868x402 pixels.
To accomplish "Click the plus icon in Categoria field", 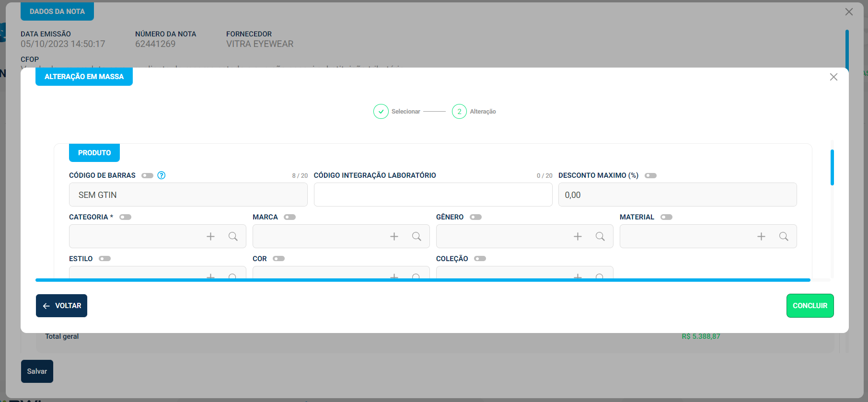I will 210,237.
